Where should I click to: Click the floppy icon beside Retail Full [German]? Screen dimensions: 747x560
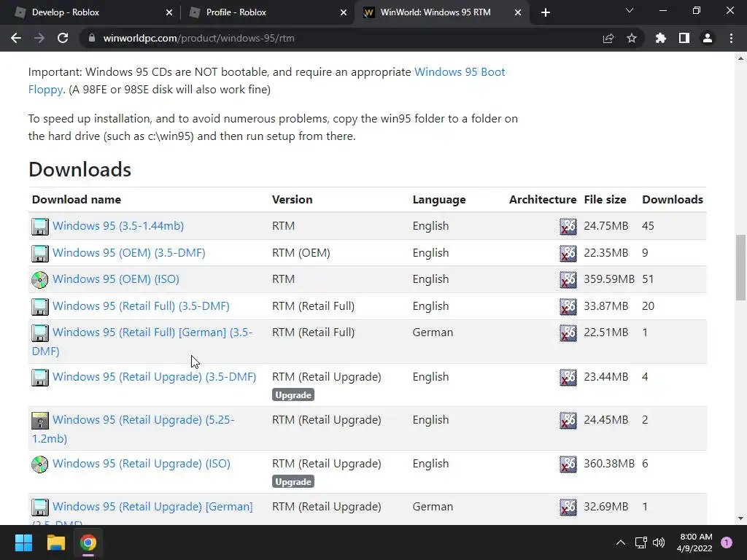(40, 332)
